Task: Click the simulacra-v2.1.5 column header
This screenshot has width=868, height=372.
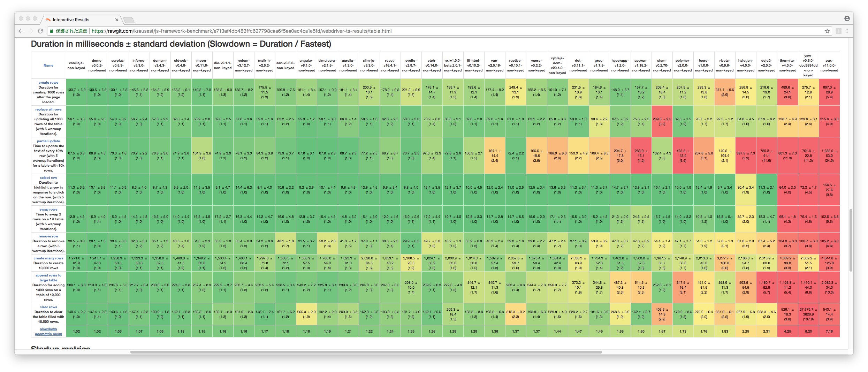Action: pyautogui.click(x=327, y=66)
